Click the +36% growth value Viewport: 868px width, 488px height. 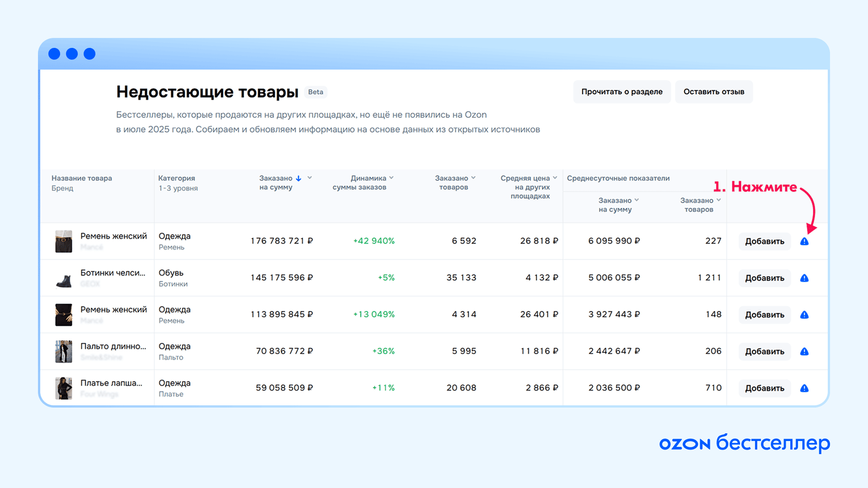pos(383,351)
